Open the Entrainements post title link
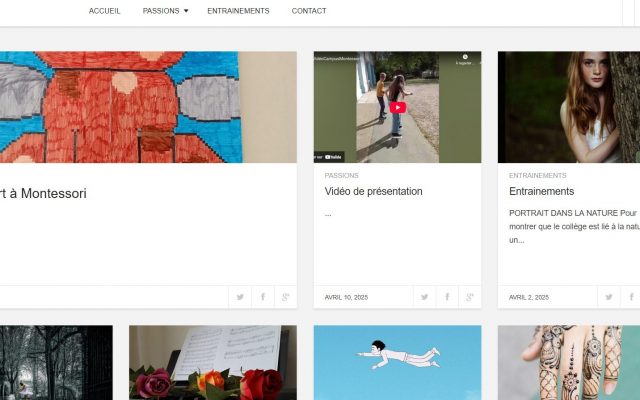 coord(541,191)
